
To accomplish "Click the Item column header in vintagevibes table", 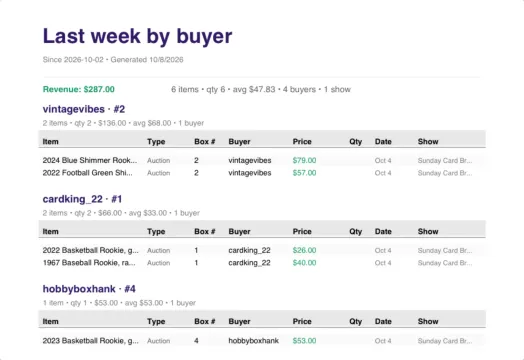I will click(50, 141).
